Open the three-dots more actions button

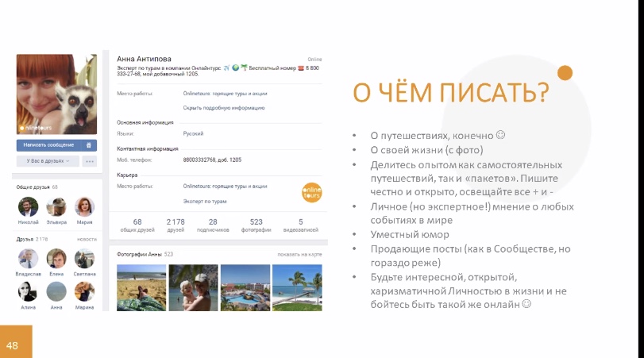(x=89, y=161)
